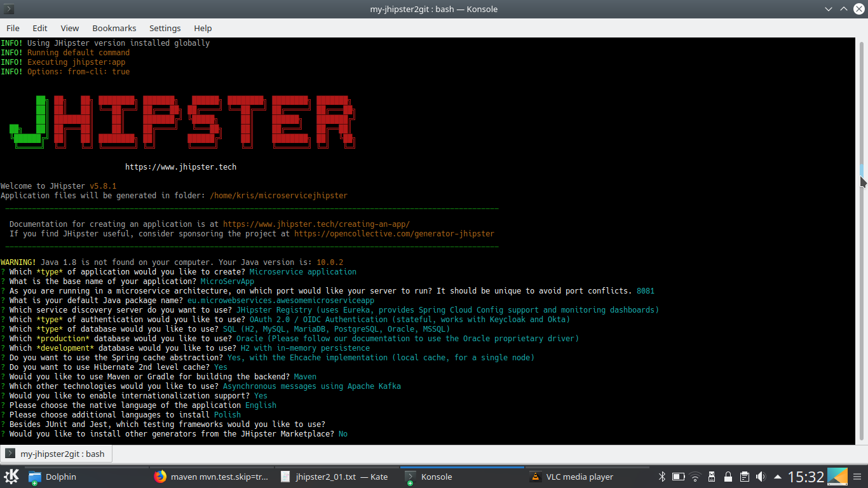Open the jhipster.tech/creating-an-app documentation link

(316, 224)
